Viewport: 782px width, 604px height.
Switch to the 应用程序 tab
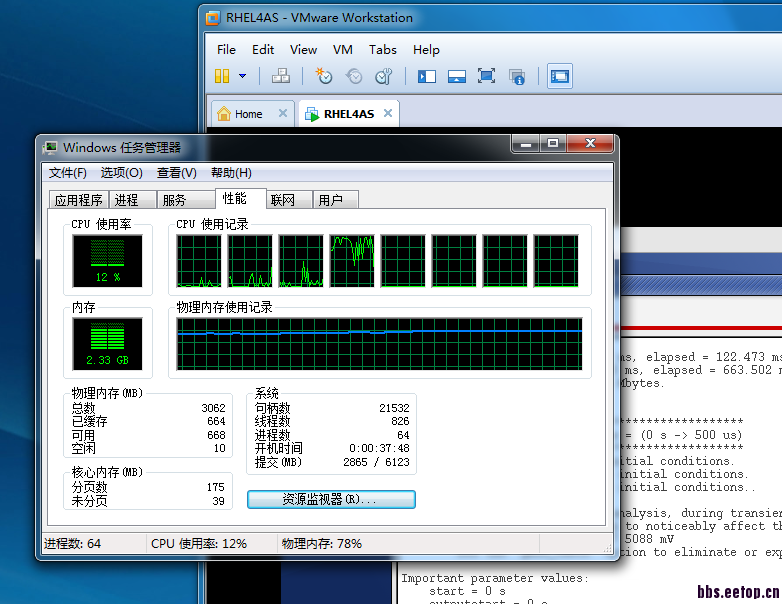79,200
